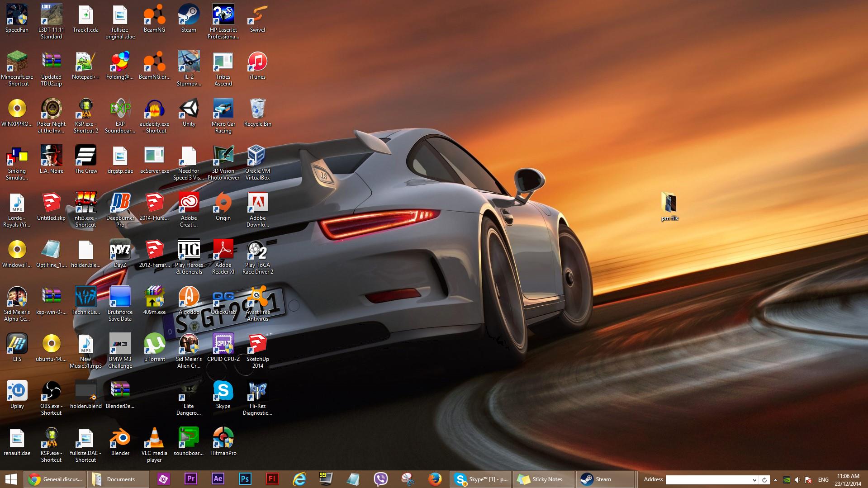Open the Sticky Notes taskbar button
The height and width of the screenshot is (488, 868).
coord(544,479)
